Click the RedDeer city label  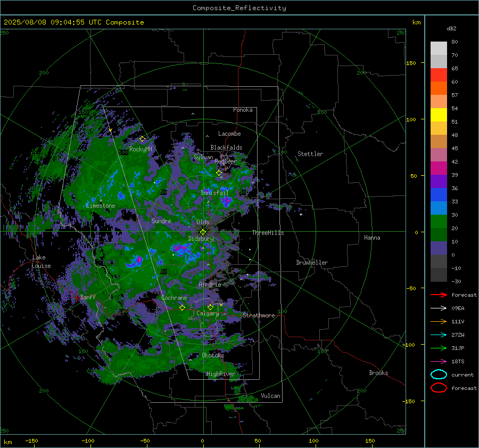(226, 161)
